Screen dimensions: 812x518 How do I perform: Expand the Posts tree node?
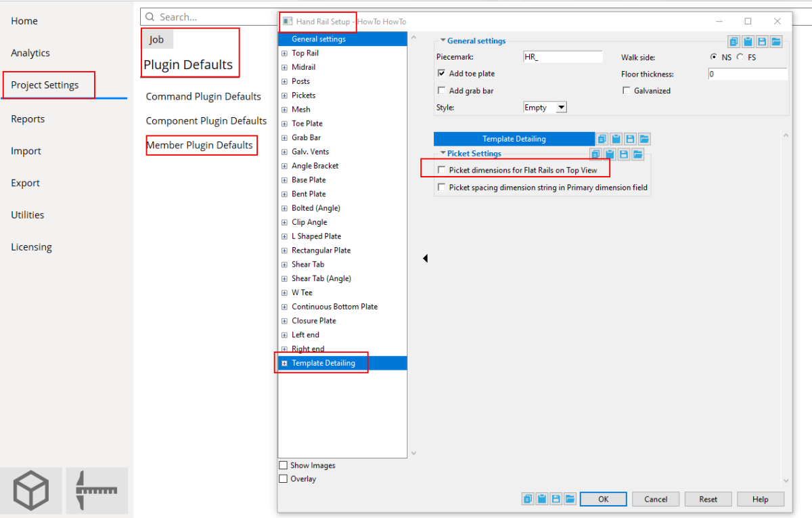point(284,81)
